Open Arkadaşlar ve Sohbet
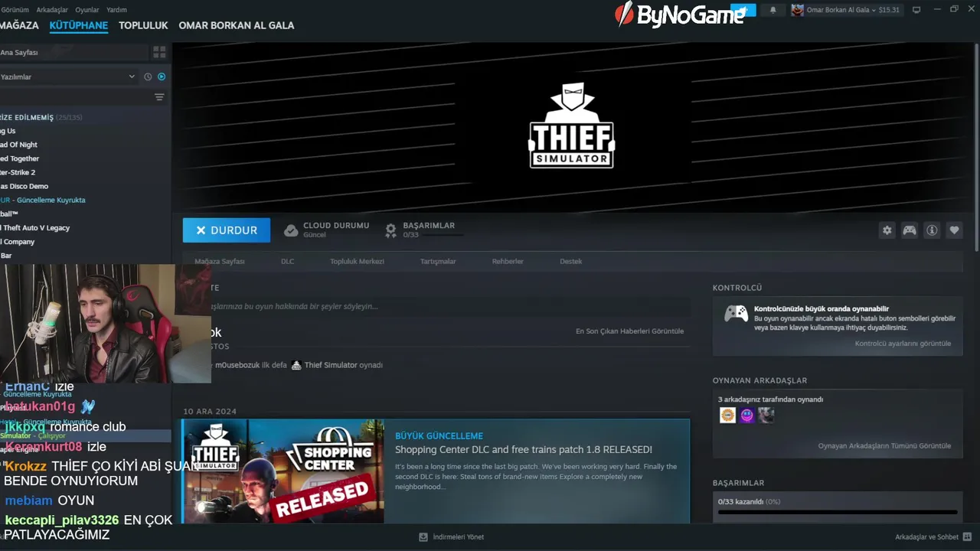Image resolution: width=980 pixels, height=551 pixels. click(x=926, y=537)
